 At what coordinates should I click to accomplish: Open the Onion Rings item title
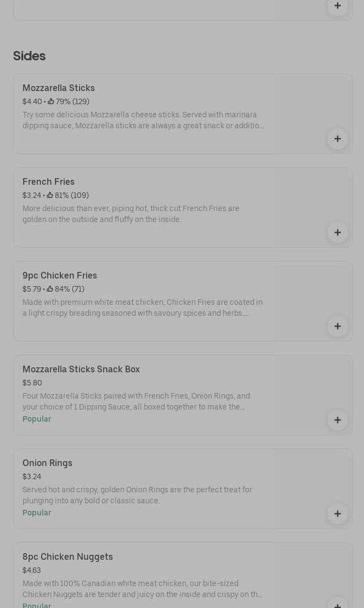(47, 463)
